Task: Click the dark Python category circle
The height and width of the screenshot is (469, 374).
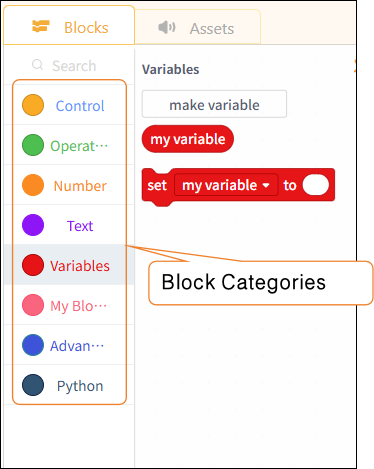Action: click(33, 385)
